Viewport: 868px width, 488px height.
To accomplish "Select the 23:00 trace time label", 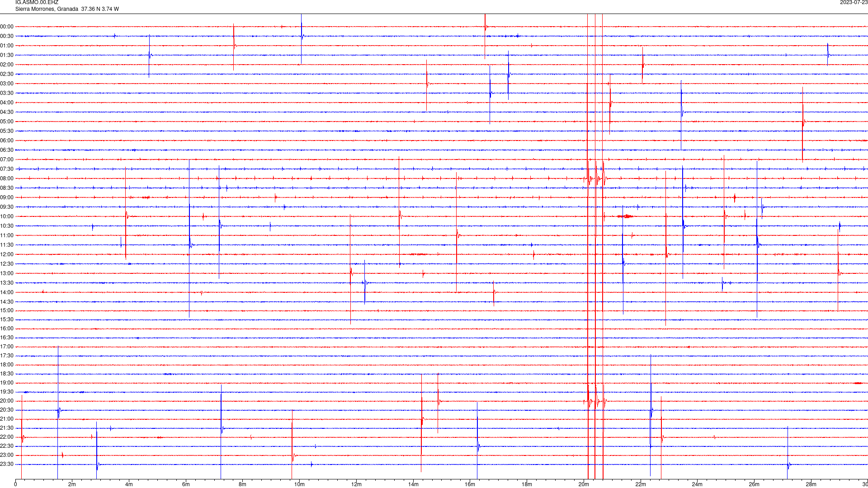I will click(7, 455).
